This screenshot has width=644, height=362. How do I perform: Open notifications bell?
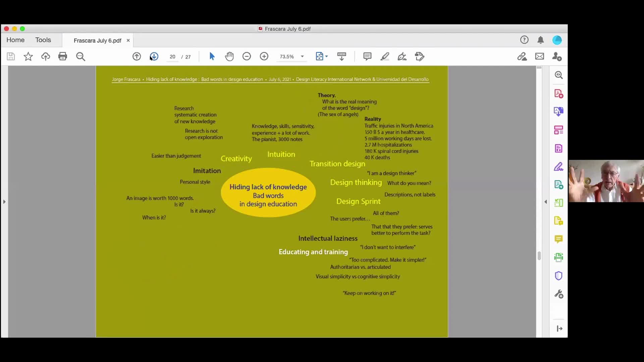point(540,40)
